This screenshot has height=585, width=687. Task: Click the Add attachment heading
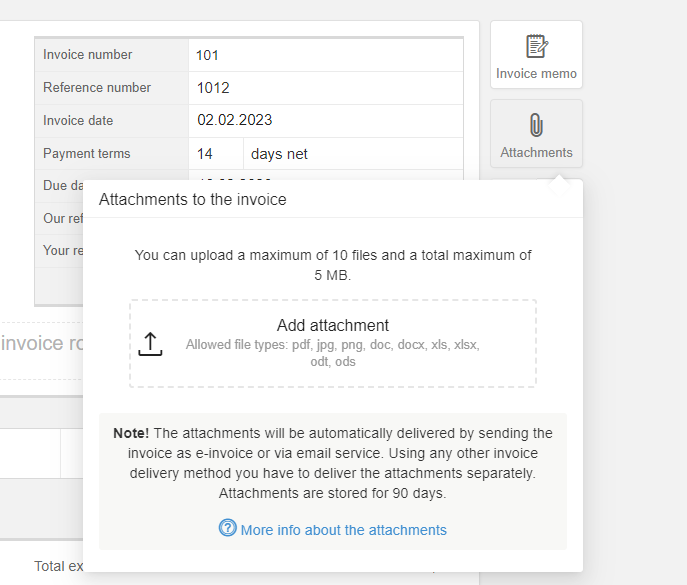click(x=333, y=325)
